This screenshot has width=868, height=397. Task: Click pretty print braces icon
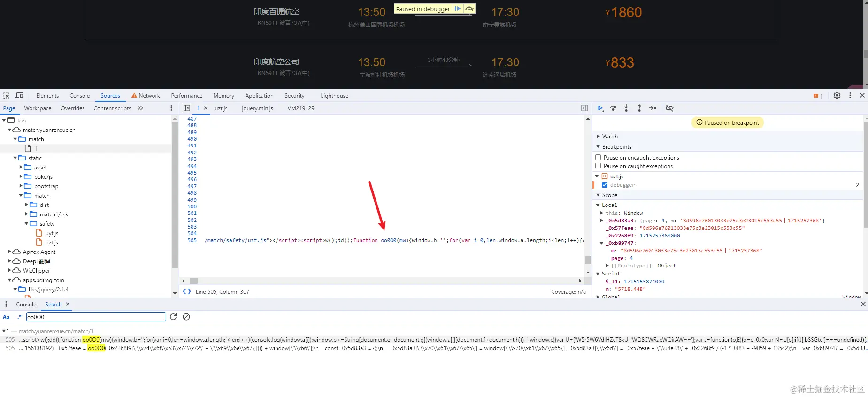click(187, 291)
